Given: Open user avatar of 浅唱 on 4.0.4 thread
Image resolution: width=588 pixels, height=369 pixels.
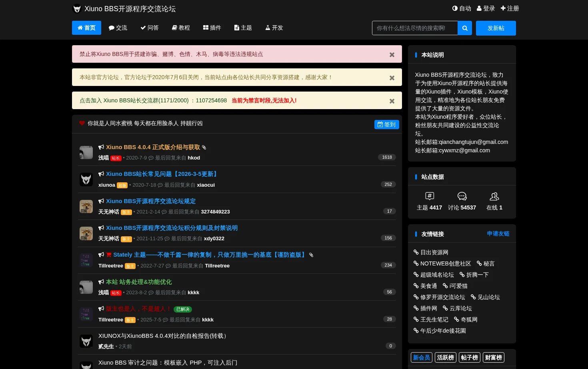Looking at the screenshot, I should pyautogui.click(x=86, y=152).
